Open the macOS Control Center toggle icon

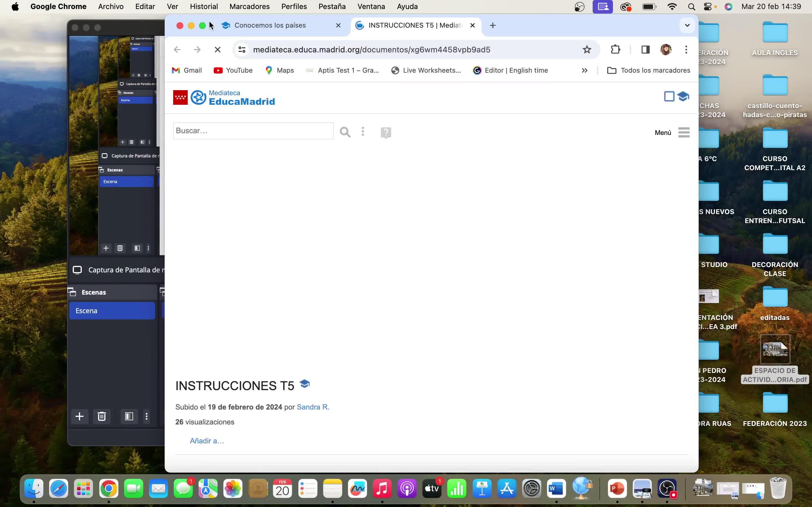pyautogui.click(x=708, y=7)
